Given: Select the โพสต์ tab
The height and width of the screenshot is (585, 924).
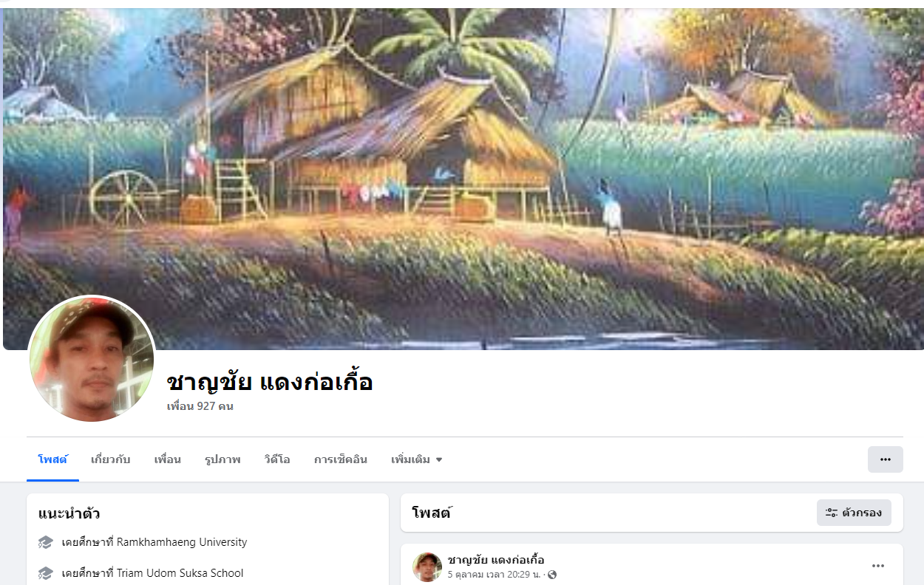Looking at the screenshot, I should [x=52, y=459].
